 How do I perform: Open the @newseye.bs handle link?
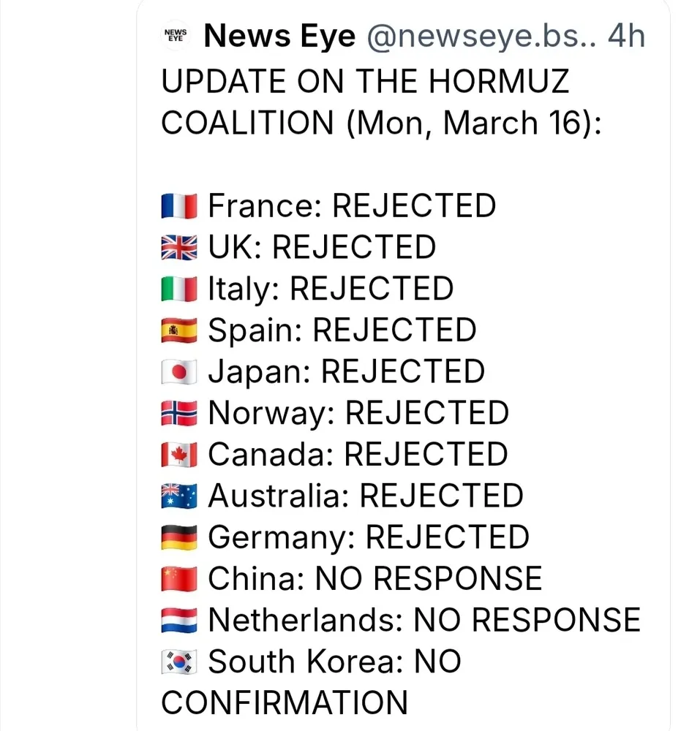(480, 37)
